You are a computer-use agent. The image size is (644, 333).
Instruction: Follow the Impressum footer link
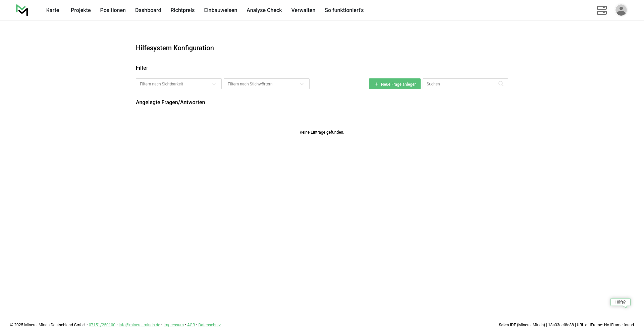click(173, 325)
